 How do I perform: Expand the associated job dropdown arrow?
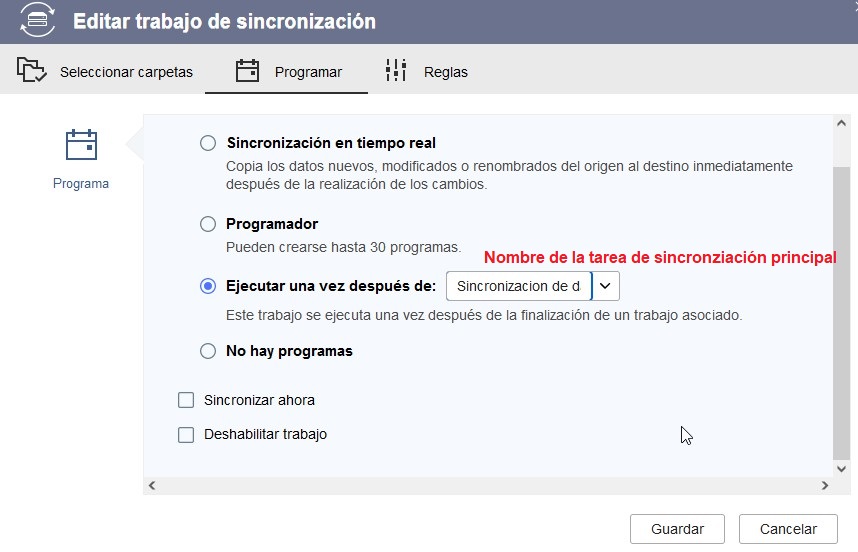(605, 286)
